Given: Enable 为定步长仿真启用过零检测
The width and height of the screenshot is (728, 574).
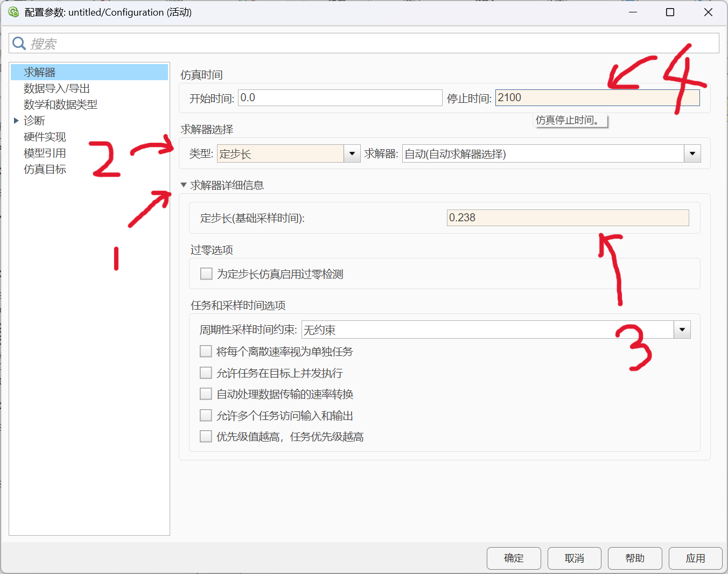Looking at the screenshot, I should pos(206,274).
